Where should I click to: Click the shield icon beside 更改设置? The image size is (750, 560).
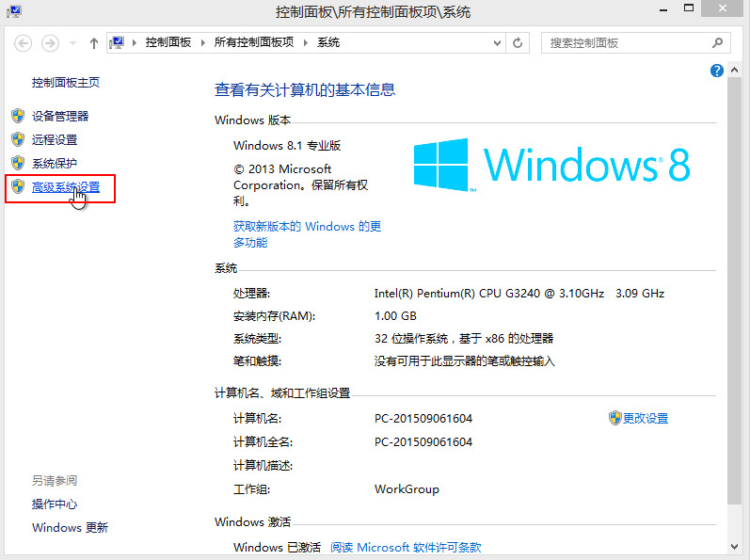614,418
